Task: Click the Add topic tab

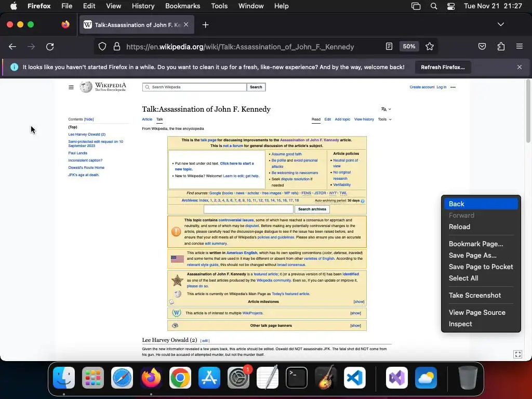Action: pyautogui.click(x=342, y=119)
